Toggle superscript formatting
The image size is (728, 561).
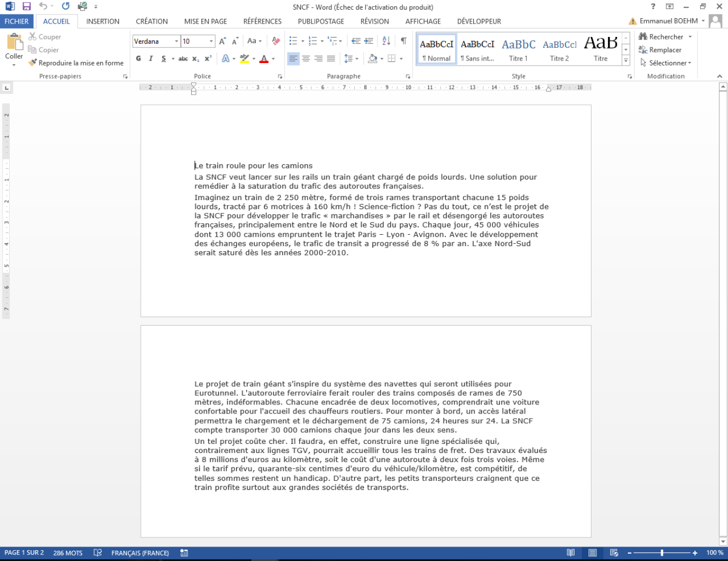pyautogui.click(x=208, y=59)
